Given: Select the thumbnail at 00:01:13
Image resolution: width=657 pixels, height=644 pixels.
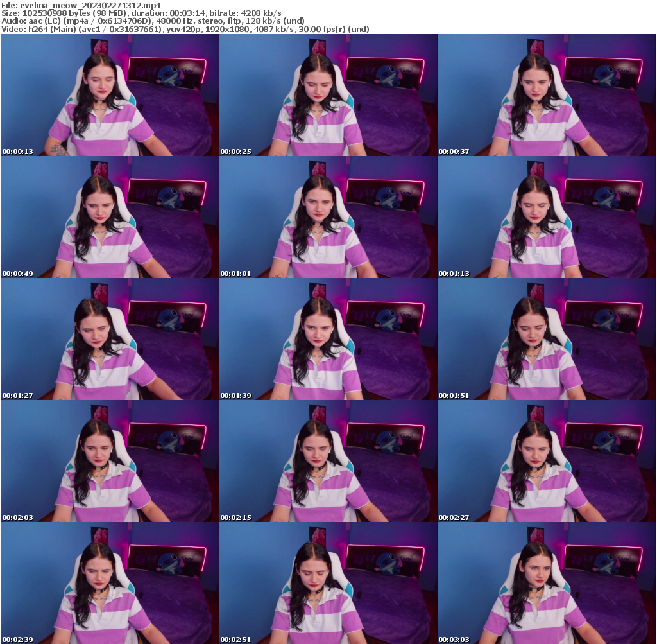Looking at the screenshot, I should pos(546,217).
